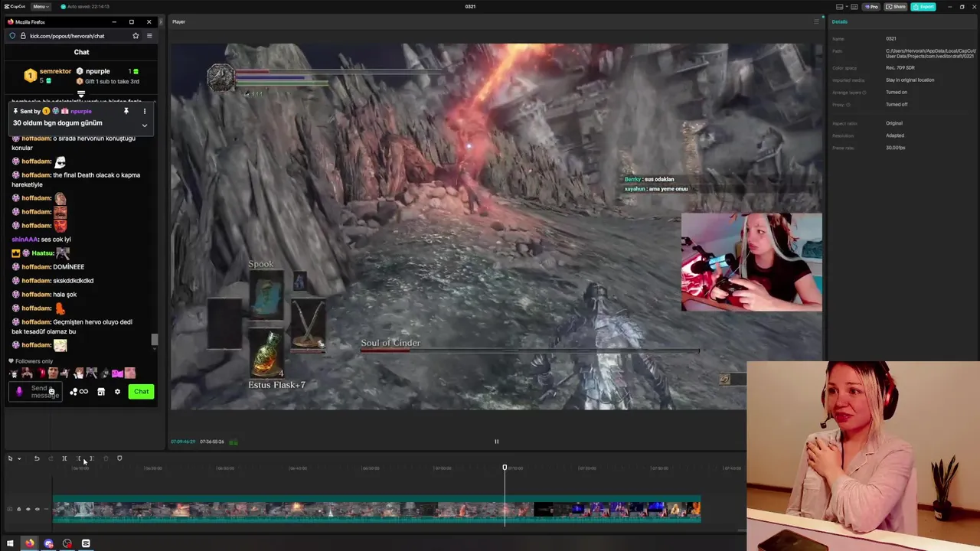Click the Export button

click(x=923, y=6)
